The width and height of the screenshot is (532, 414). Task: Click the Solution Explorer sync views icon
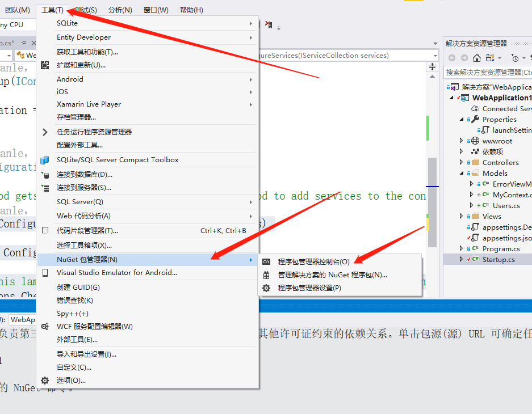[489, 58]
